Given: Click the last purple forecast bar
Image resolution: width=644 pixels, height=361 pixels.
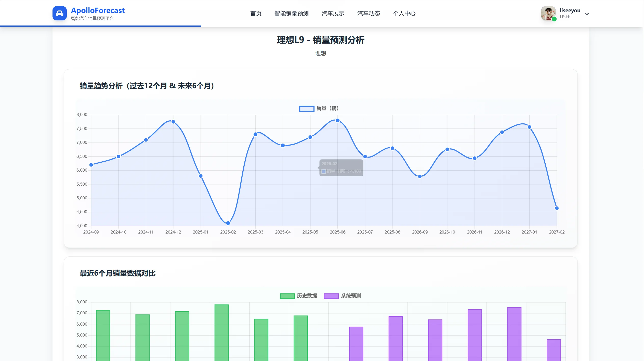Looking at the screenshot, I should coord(554,350).
